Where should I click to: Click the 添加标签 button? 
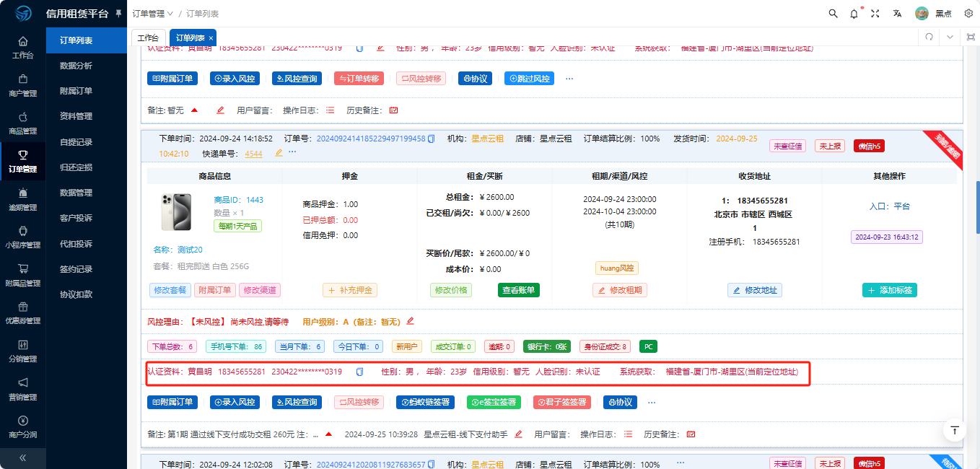(x=890, y=290)
